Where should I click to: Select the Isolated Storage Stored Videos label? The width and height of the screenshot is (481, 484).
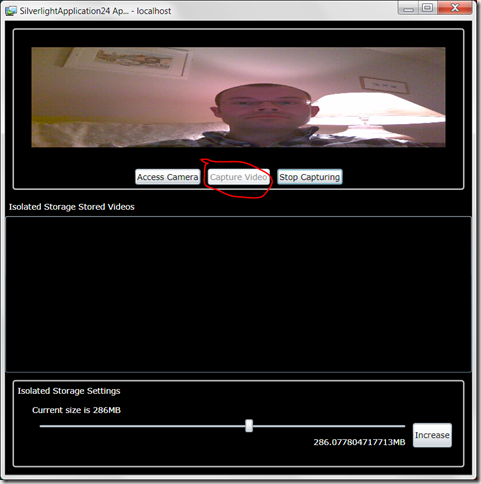(x=72, y=207)
